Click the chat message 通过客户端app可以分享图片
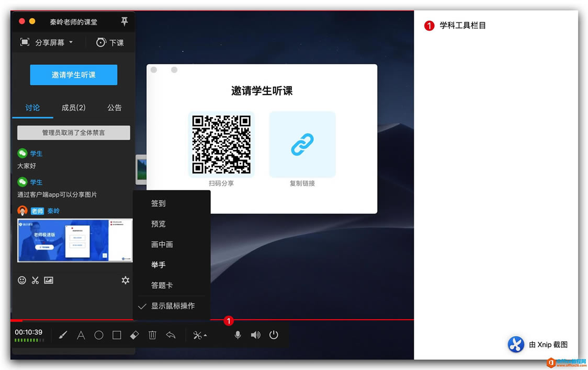 click(57, 194)
